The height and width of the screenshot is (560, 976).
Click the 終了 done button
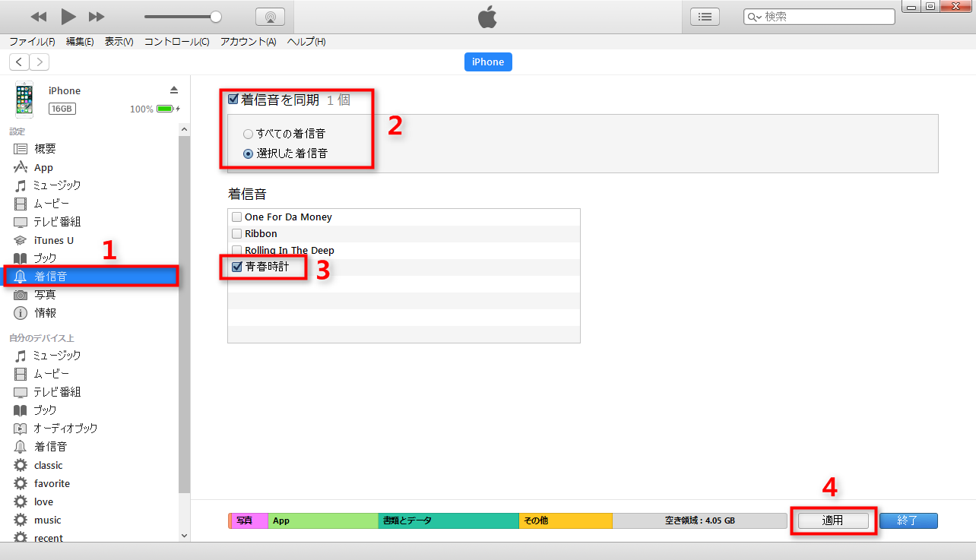[908, 520]
